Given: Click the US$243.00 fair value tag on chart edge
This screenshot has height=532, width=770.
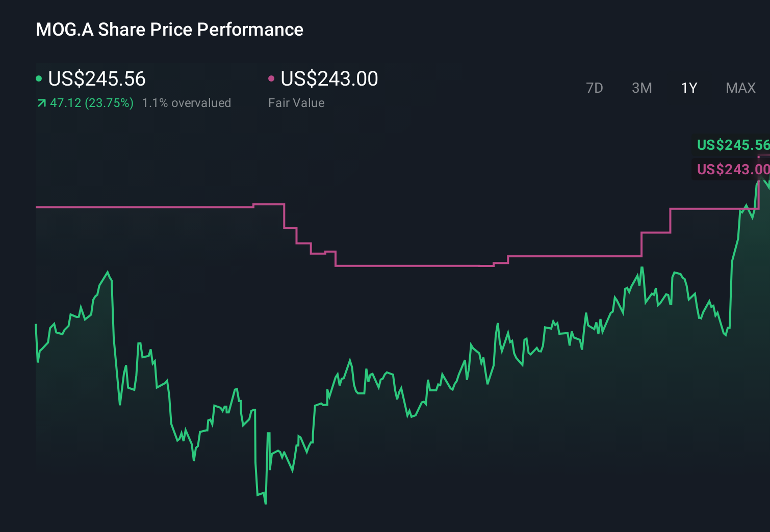Looking at the screenshot, I should point(732,169).
